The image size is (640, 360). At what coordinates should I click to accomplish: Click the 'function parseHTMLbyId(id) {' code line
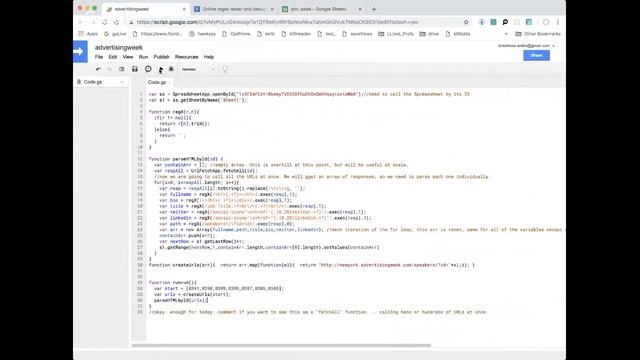(x=186, y=159)
